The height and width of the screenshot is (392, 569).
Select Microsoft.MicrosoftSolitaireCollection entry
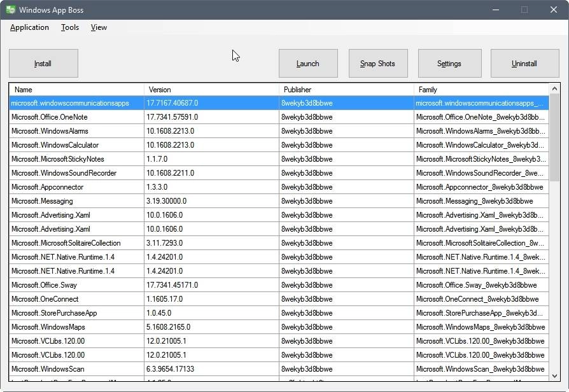pos(279,243)
